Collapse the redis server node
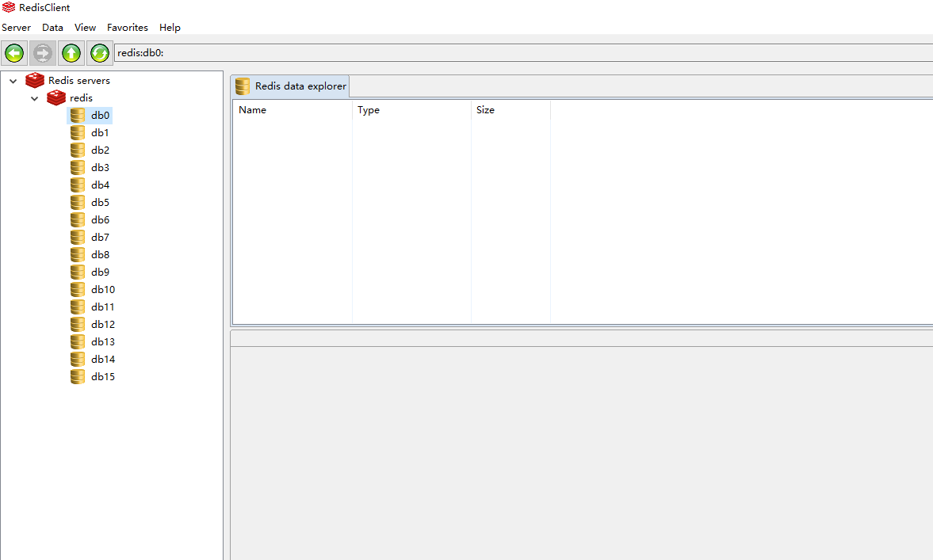 pyautogui.click(x=35, y=98)
